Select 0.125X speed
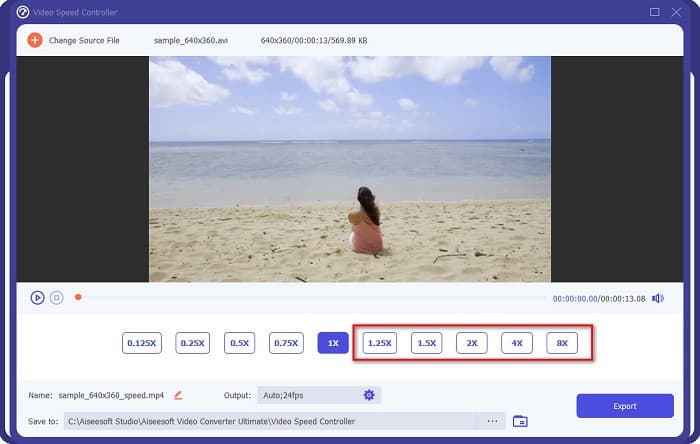700x444 pixels. coord(142,343)
